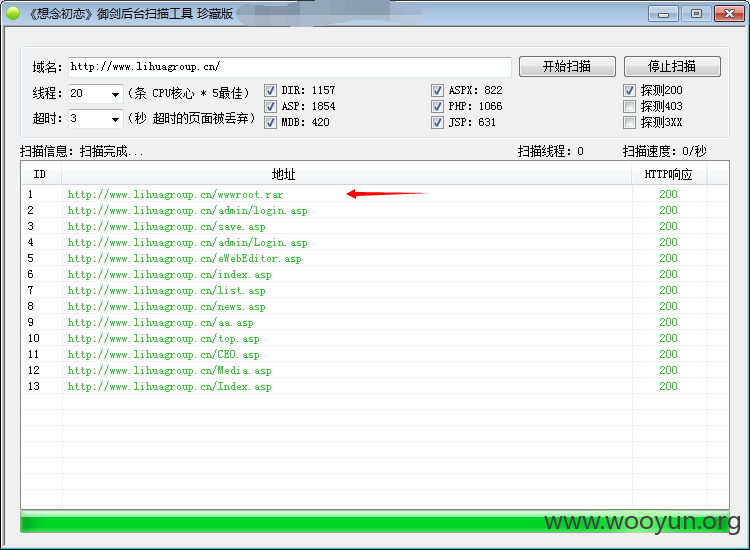Minimize the scanner window

pyautogui.click(x=663, y=14)
